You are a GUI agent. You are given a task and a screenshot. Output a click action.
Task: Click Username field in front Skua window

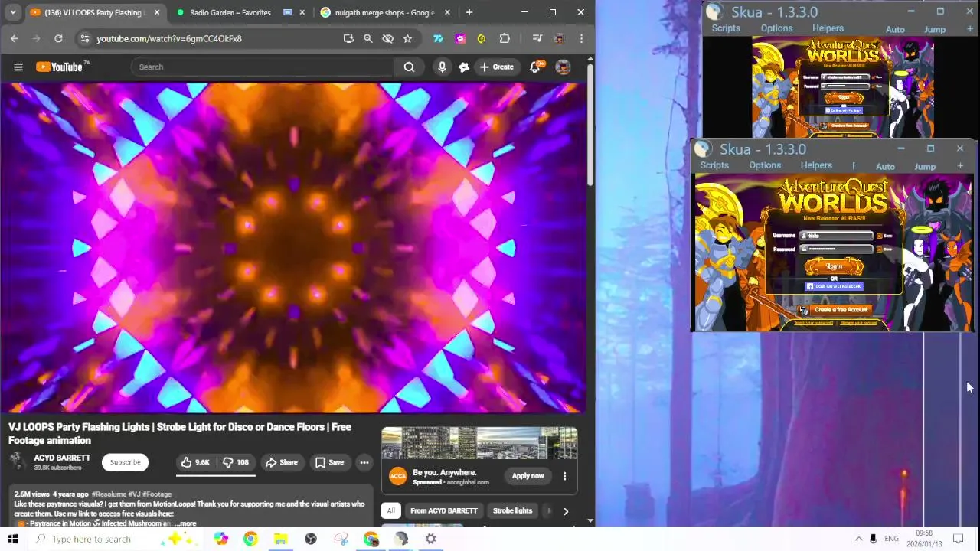pyautogui.click(x=836, y=236)
